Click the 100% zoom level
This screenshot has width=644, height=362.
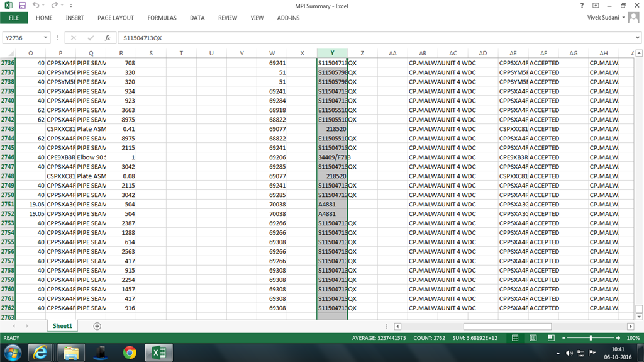tap(633, 338)
